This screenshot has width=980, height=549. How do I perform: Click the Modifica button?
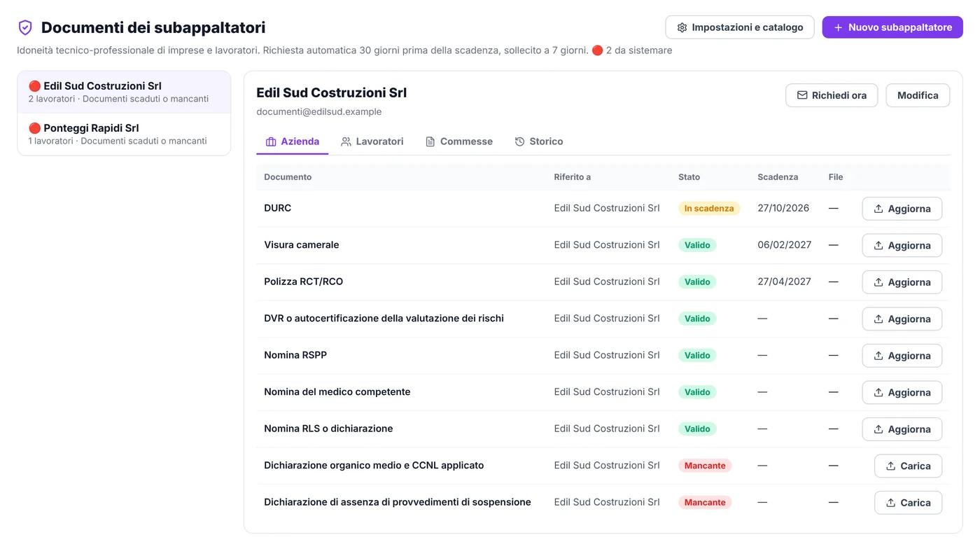pyautogui.click(x=918, y=95)
